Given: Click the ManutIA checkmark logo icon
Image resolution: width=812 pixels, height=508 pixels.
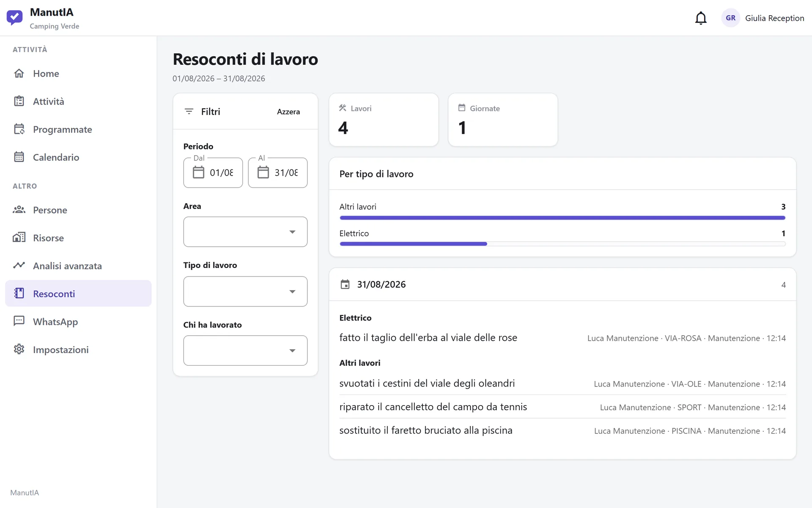Looking at the screenshot, I should (15, 17).
